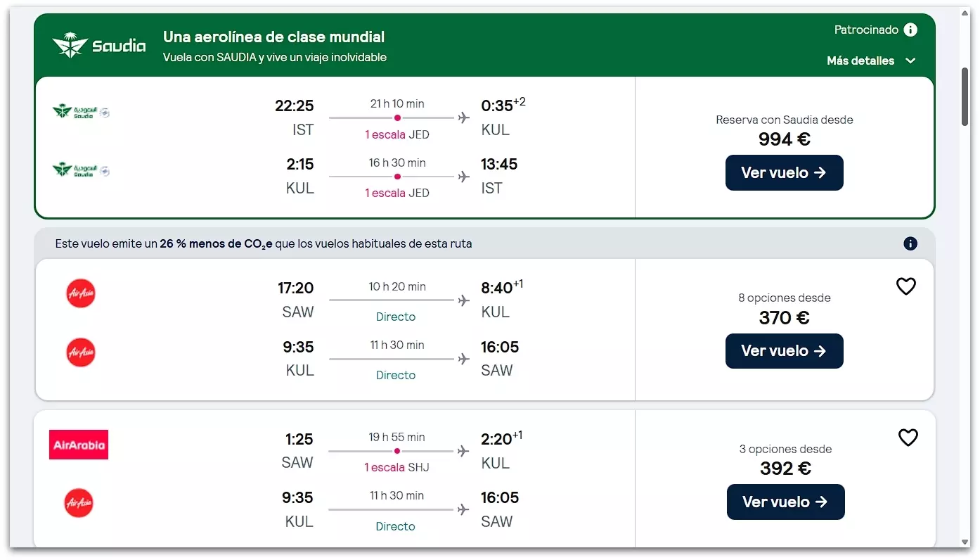Expand Más detalles in Saudia banner

861,61
